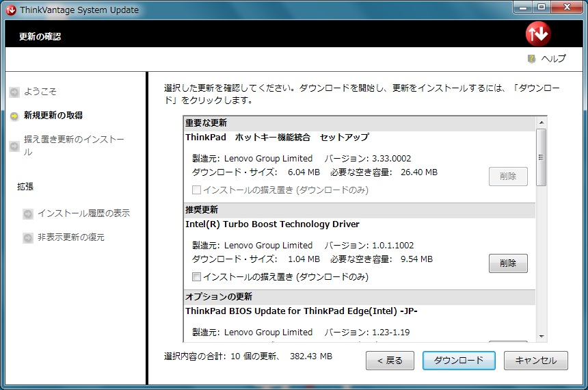Click the update list scrollbar down arrow
588x390 pixels.
click(541, 337)
